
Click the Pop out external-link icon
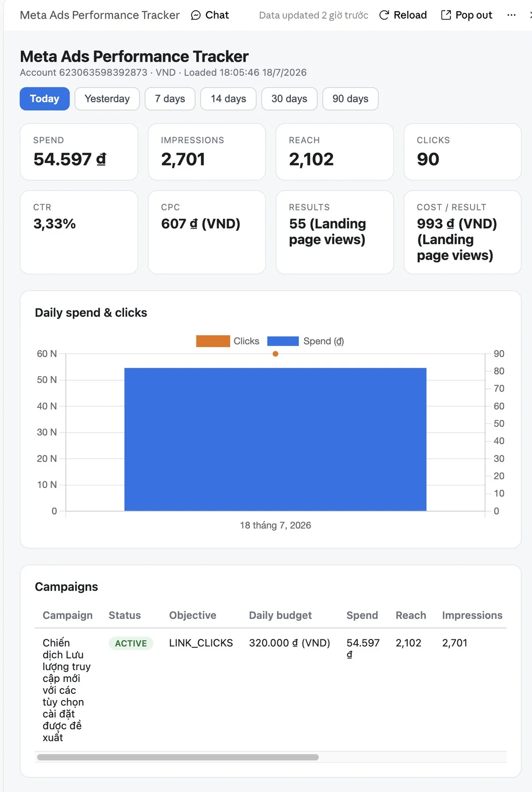[x=446, y=16]
